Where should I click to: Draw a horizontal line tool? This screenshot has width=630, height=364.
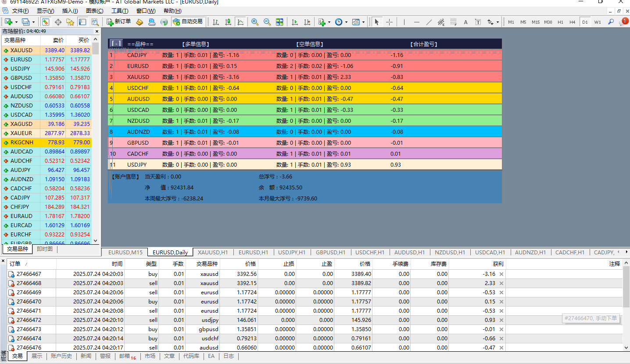416,22
